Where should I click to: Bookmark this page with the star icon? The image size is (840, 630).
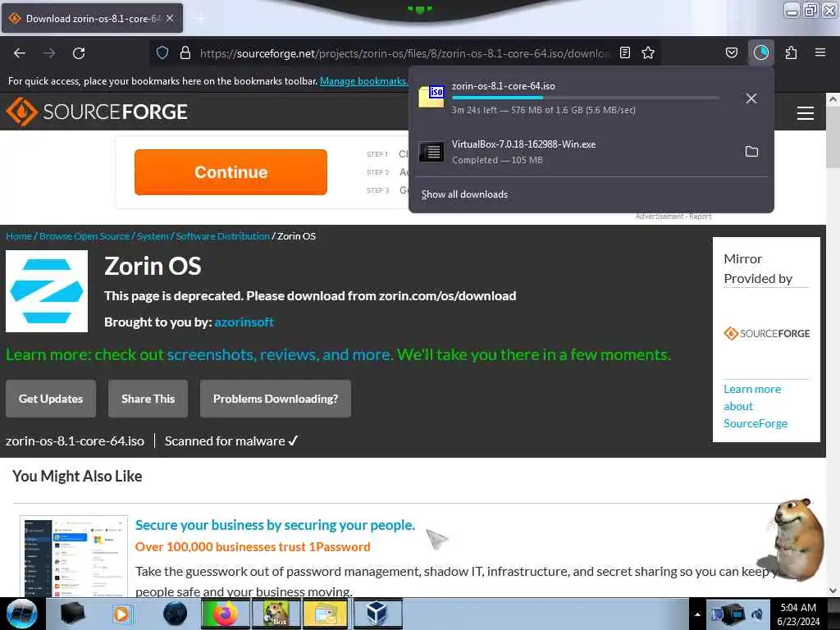pyautogui.click(x=648, y=52)
